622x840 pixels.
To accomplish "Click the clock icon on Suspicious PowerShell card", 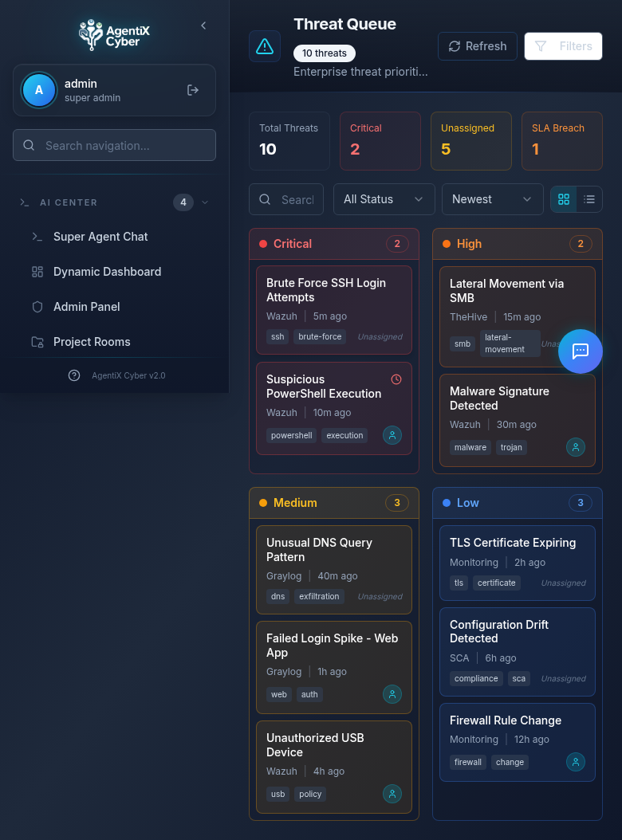I will tap(396, 379).
